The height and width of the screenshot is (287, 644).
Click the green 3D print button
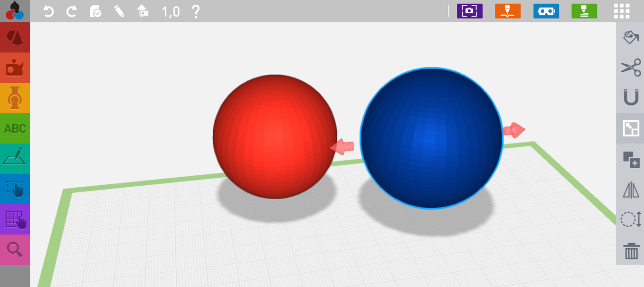[x=584, y=11]
